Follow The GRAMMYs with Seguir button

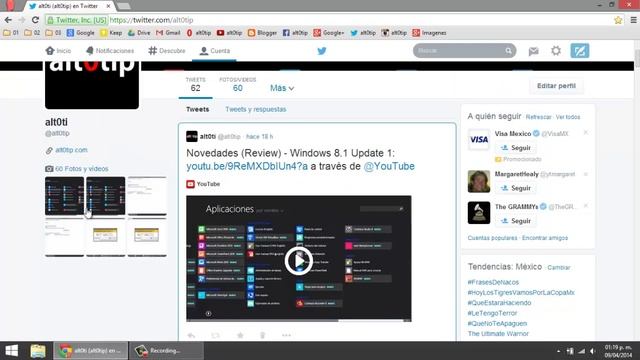tap(516, 221)
